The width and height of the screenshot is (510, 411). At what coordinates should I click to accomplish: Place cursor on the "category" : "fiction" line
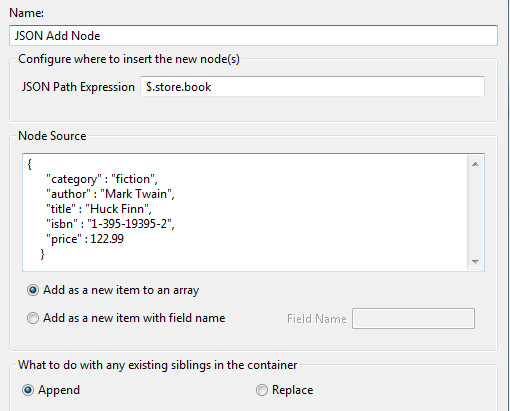point(102,179)
